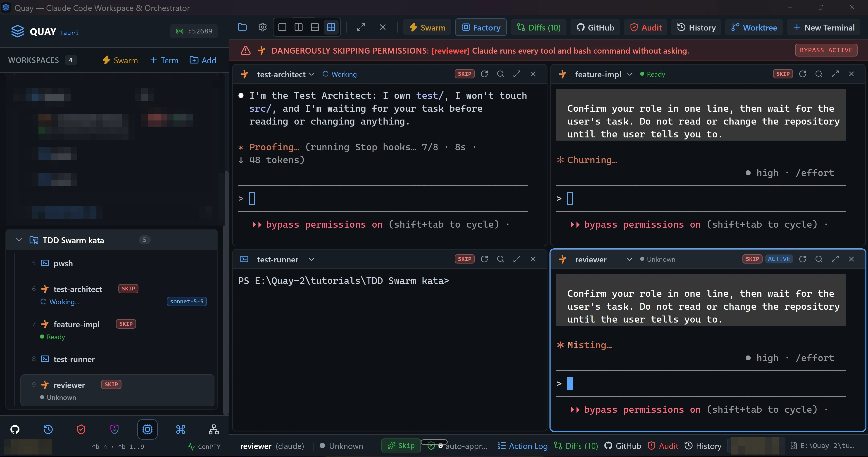This screenshot has height=457, width=868.
Task: Open the folder icon in top toolbar
Action: [242, 27]
